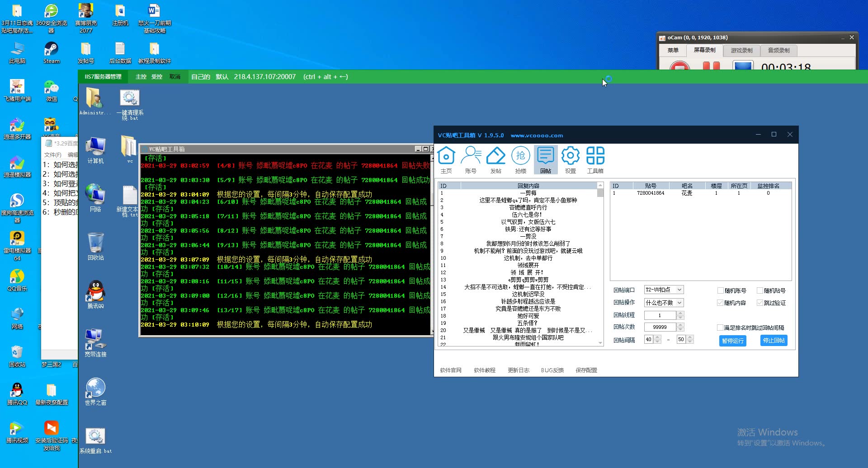The width and height of the screenshot is (868, 468).
Task: Enable 满足排名时跳过回帖间隔 checkbox
Action: pos(720,328)
